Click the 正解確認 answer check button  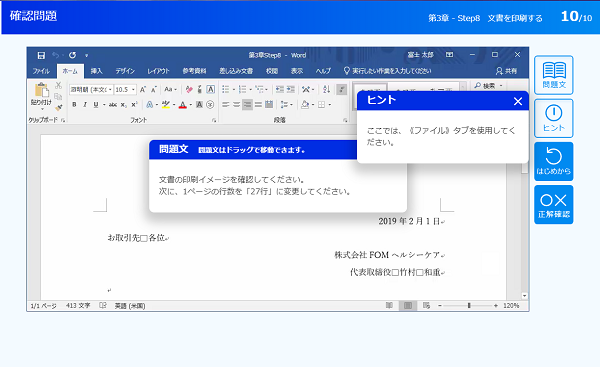click(554, 205)
